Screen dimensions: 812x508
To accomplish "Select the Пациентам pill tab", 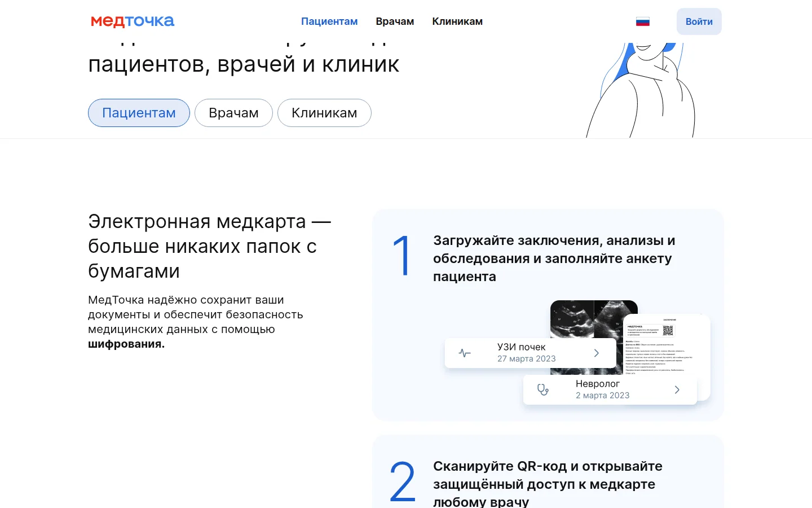I will 139,113.
